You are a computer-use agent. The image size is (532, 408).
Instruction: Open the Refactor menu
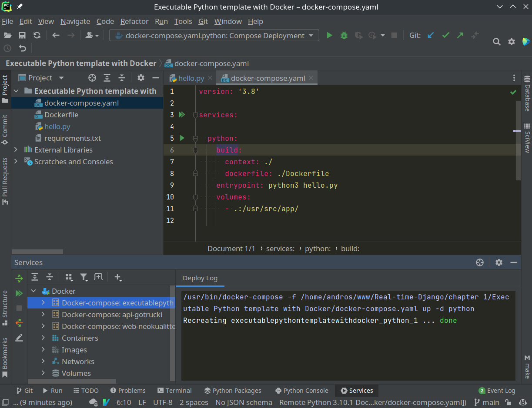point(134,21)
